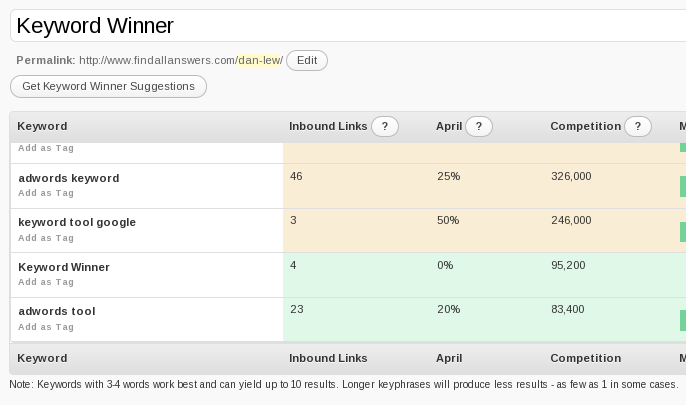686x405 pixels.
Task: Add keyword tool google as a tag
Action: [x=46, y=238]
